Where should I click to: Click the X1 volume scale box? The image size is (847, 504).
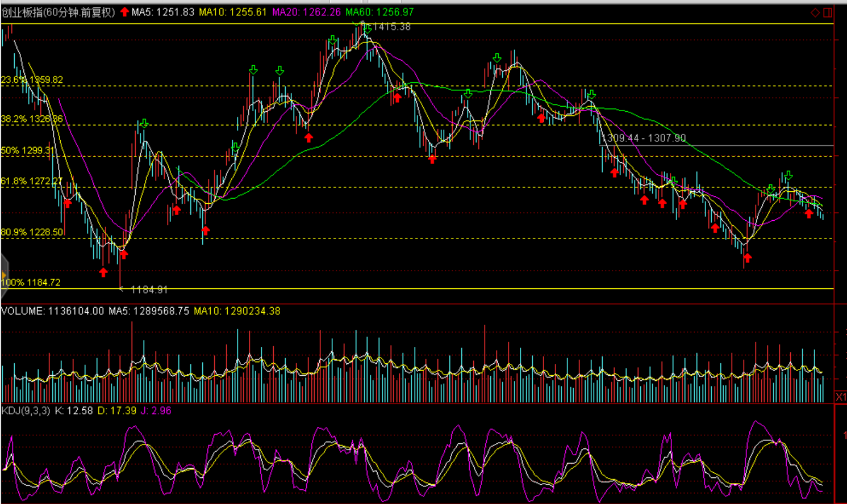click(x=841, y=396)
